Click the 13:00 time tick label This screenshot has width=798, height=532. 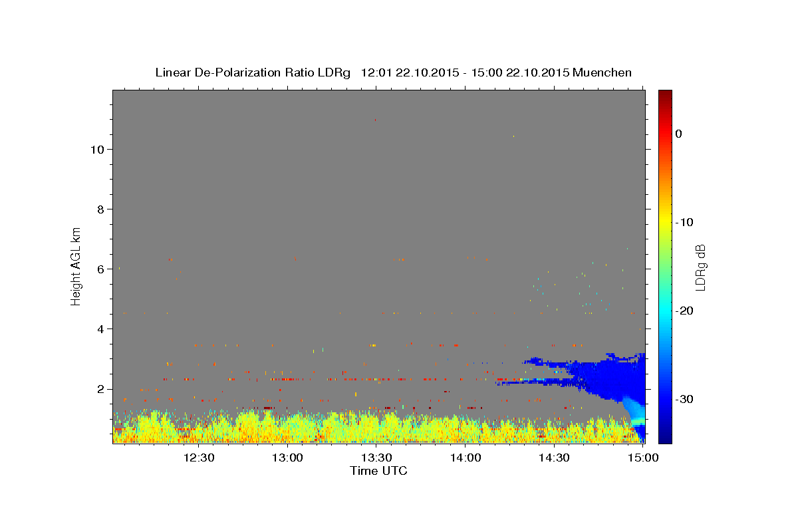coord(287,458)
